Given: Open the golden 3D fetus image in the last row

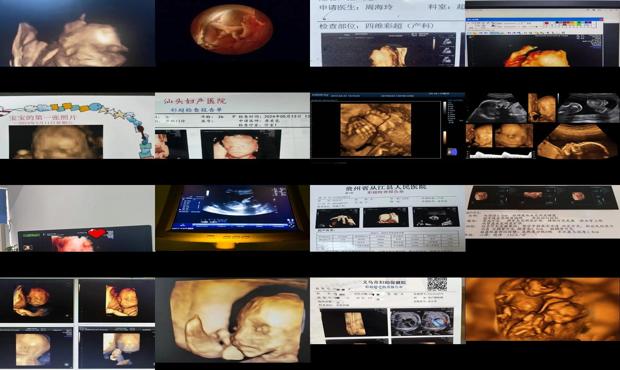Looking at the screenshot, I should [x=542, y=310].
